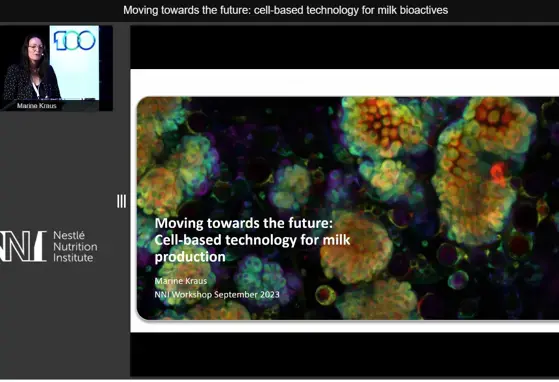The width and height of the screenshot is (559, 382).
Task: Click the Nestlé Nutrition Institute logo
Action: coord(48,246)
